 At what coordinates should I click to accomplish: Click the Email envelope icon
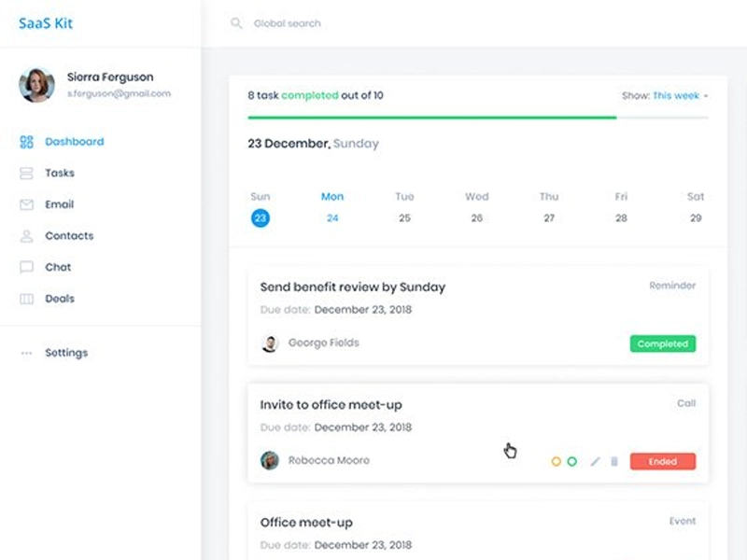[26, 204]
